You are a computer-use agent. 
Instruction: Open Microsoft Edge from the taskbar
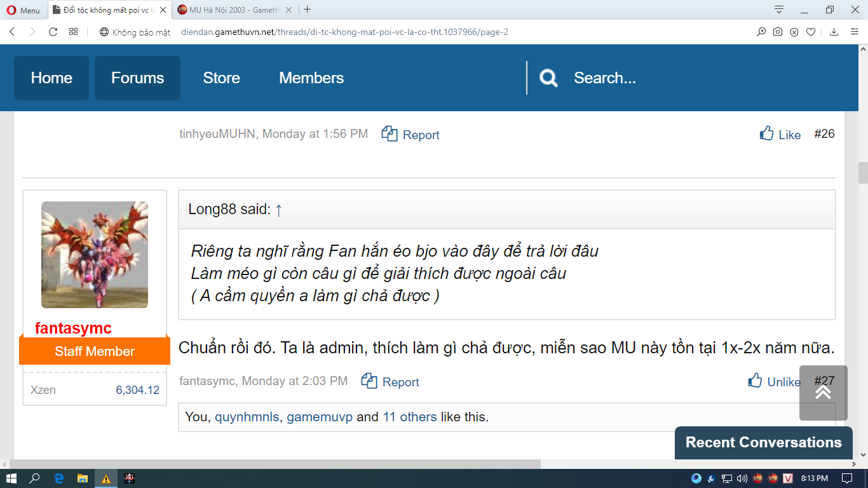59,478
